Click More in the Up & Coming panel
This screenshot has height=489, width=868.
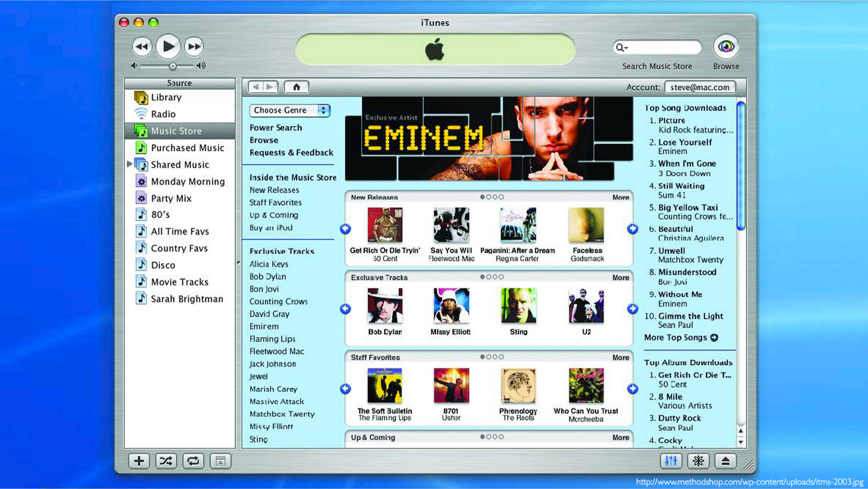point(621,437)
